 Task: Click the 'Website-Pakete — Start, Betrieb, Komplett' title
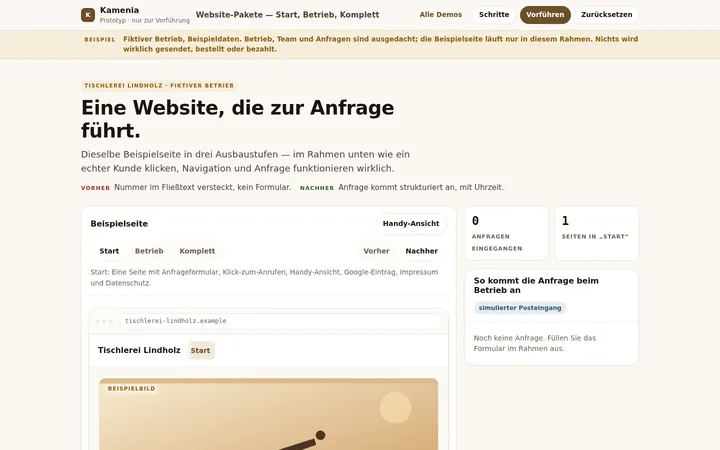click(287, 15)
